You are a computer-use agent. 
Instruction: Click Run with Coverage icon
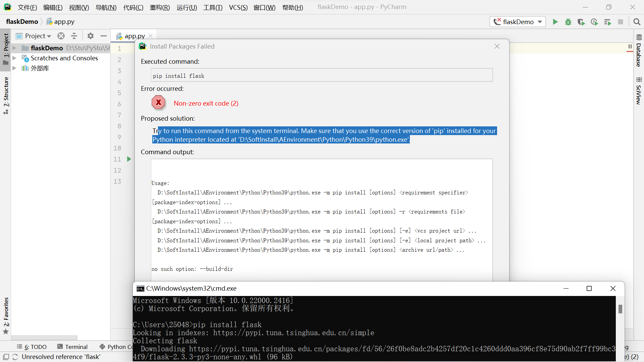click(581, 22)
